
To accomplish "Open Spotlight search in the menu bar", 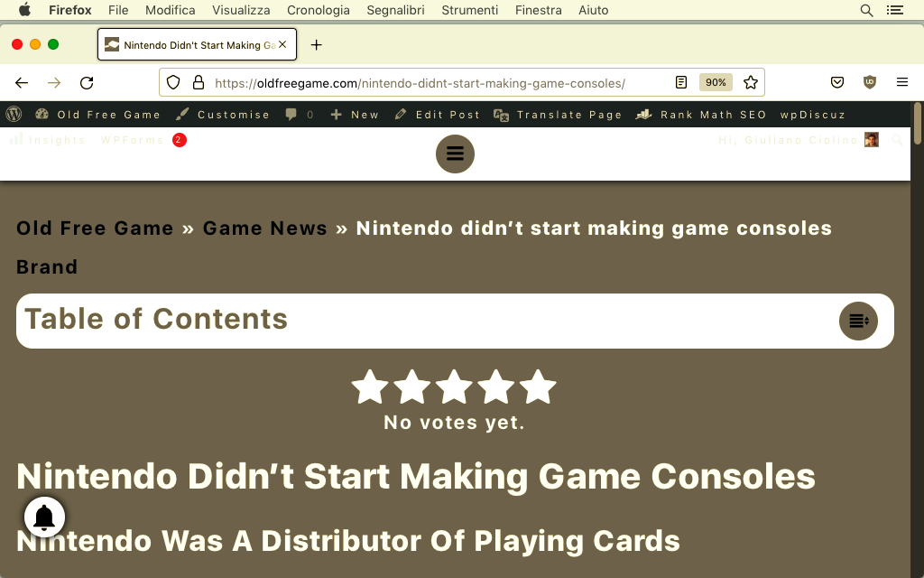I will click(866, 10).
